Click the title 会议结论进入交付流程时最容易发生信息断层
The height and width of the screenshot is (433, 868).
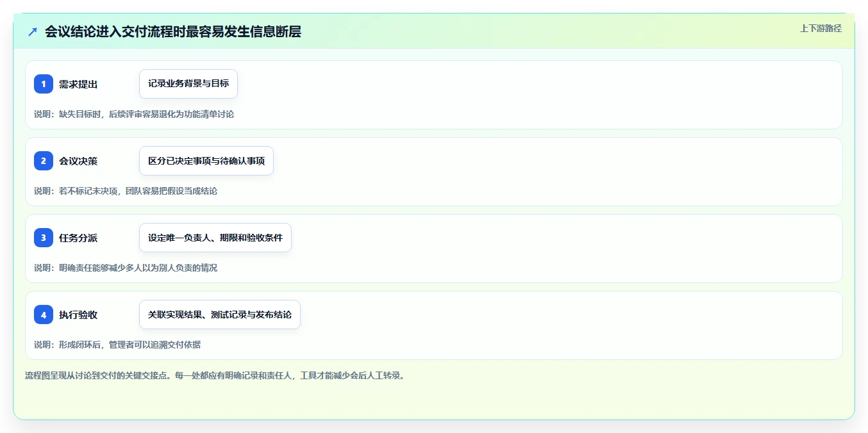coord(173,31)
